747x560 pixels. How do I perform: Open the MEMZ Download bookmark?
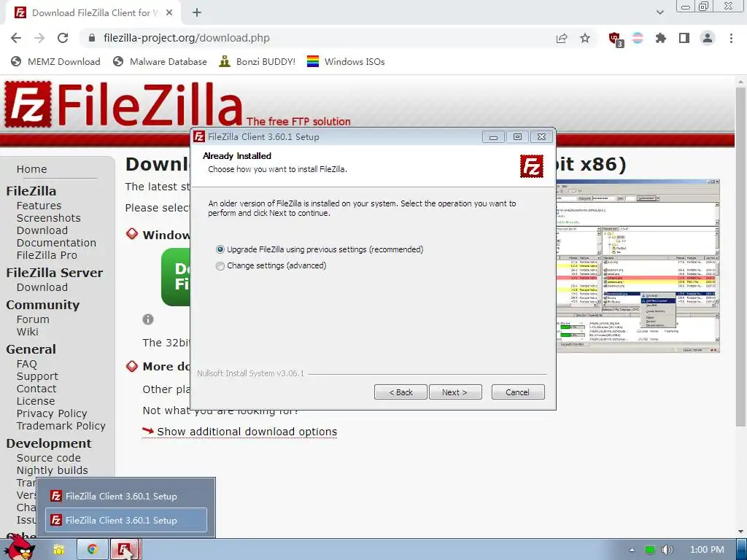point(55,62)
